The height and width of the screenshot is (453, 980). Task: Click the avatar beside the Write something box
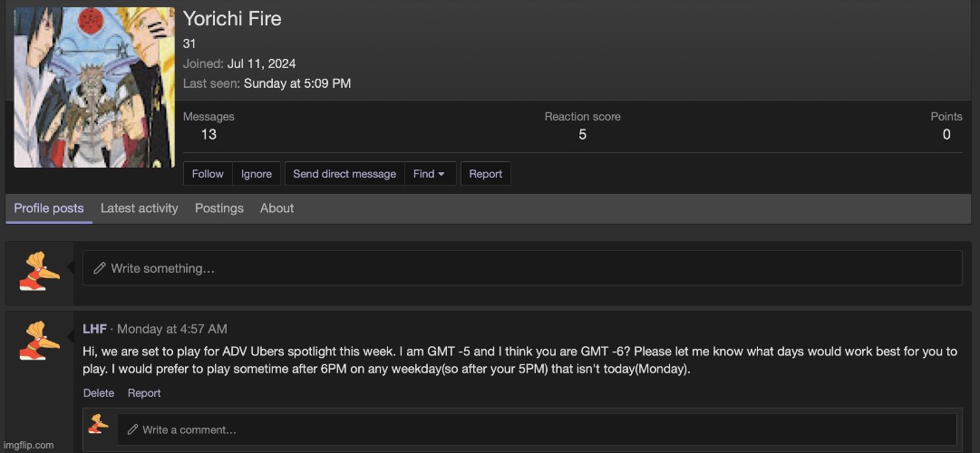pyautogui.click(x=39, y=269)
